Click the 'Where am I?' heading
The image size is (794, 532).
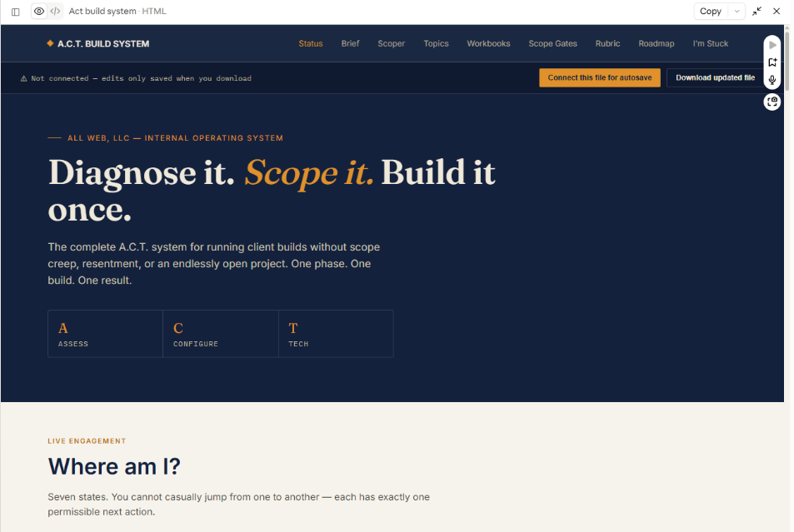[x=114, y=466]
